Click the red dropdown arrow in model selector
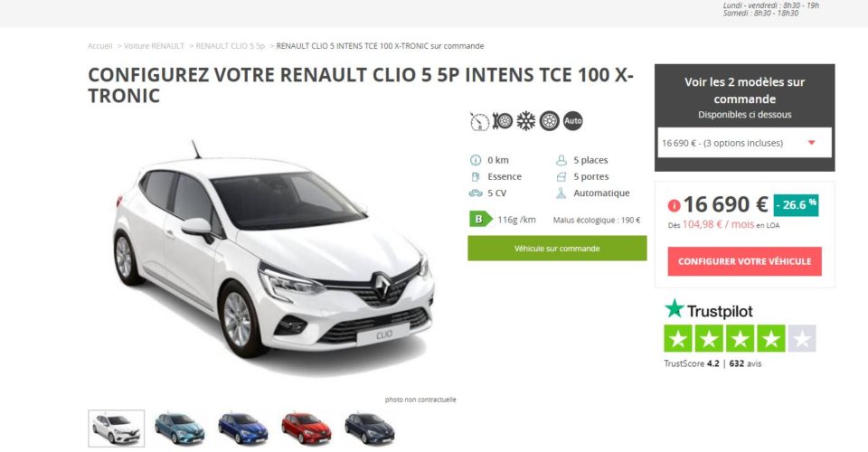Image resolution: width=868 pixels, height=452 pixels. (x=812, y=143)
